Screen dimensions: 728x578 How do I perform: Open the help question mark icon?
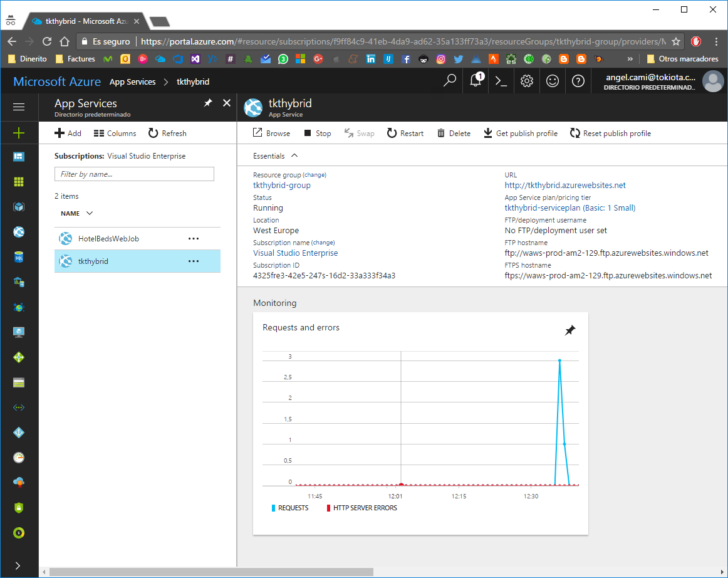[x=578, y=81]
